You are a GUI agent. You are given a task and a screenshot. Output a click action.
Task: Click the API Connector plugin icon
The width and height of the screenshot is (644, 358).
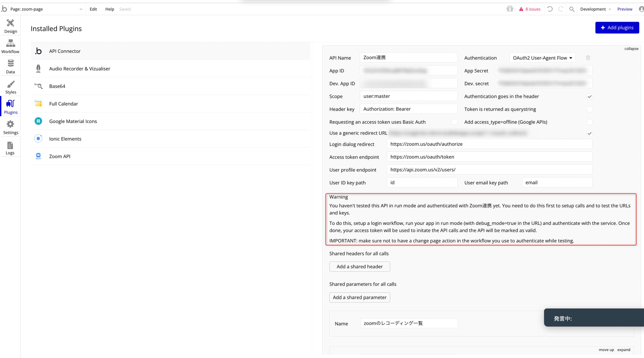point(39,51)
